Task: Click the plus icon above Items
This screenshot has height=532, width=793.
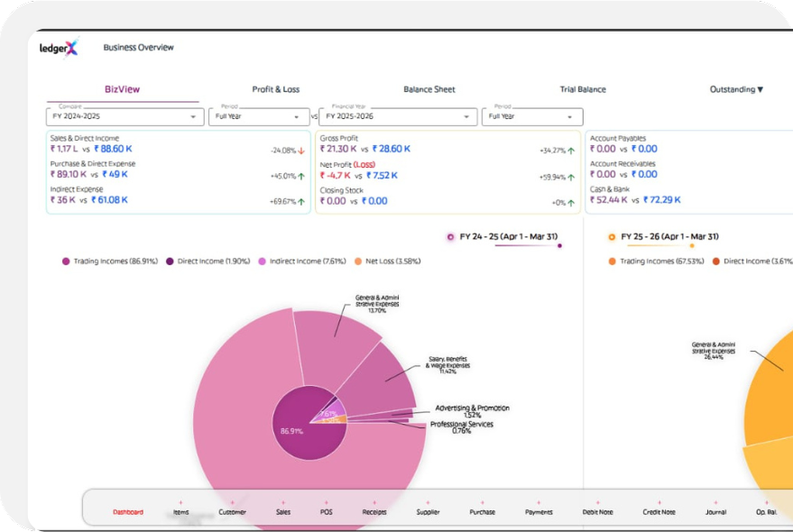Action: point(180,502)
